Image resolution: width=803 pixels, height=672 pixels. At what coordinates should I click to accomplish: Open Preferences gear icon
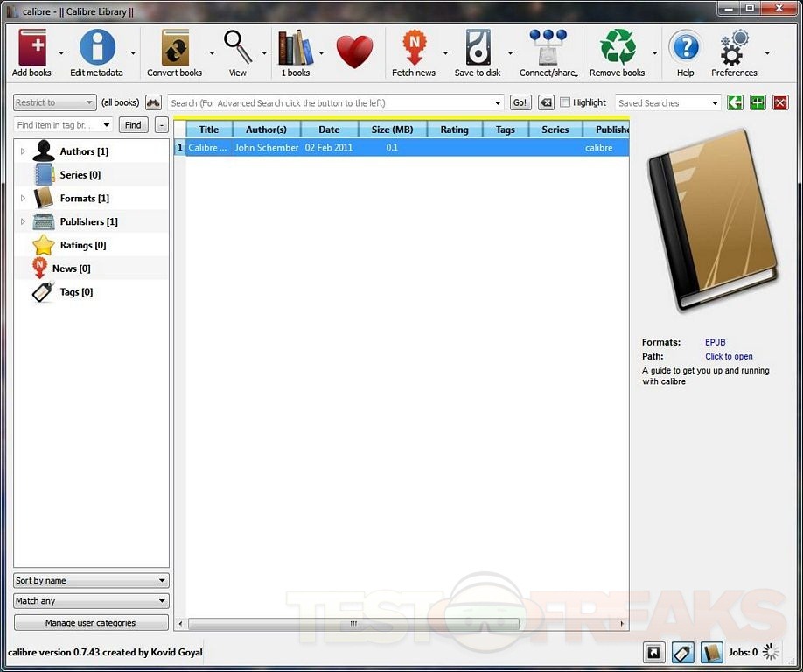point(734,49)
